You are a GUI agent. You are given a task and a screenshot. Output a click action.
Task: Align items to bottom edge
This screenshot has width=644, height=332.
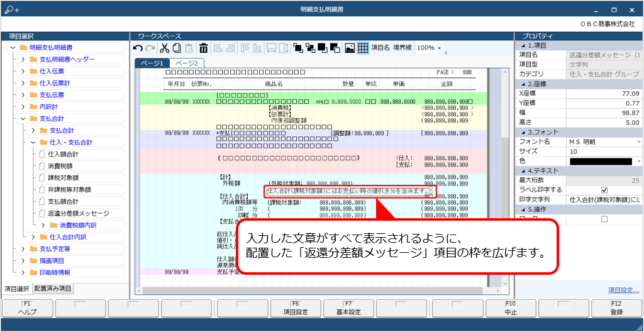tap(257, 48)
